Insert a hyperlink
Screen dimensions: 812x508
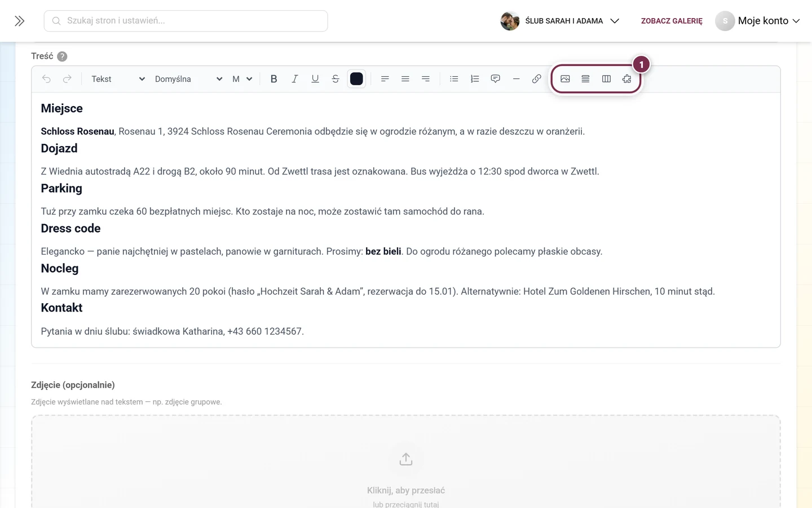pyautogui.click(x=536, y=79)
